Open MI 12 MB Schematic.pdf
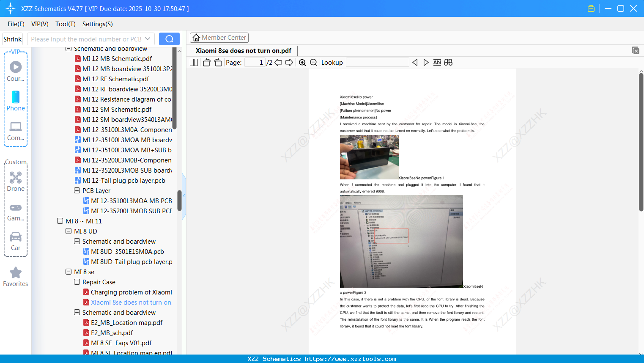 (117, 59)
